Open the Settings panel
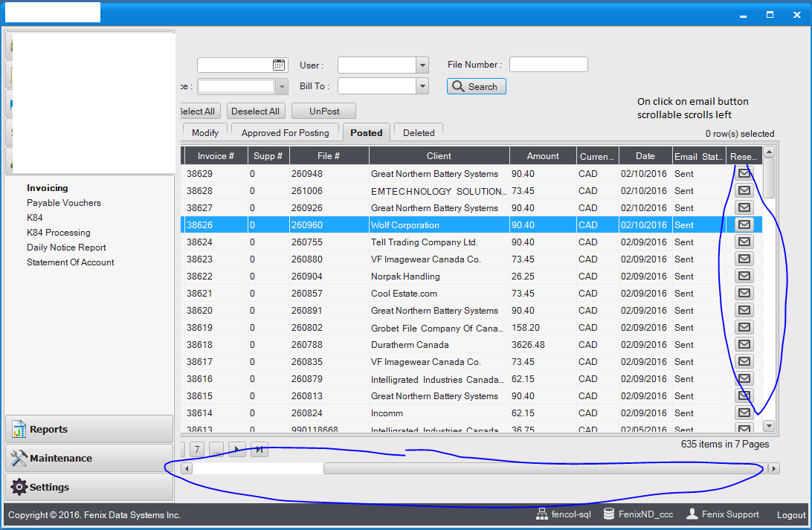The width and height of the screenshot is (812, 530). 89,487
